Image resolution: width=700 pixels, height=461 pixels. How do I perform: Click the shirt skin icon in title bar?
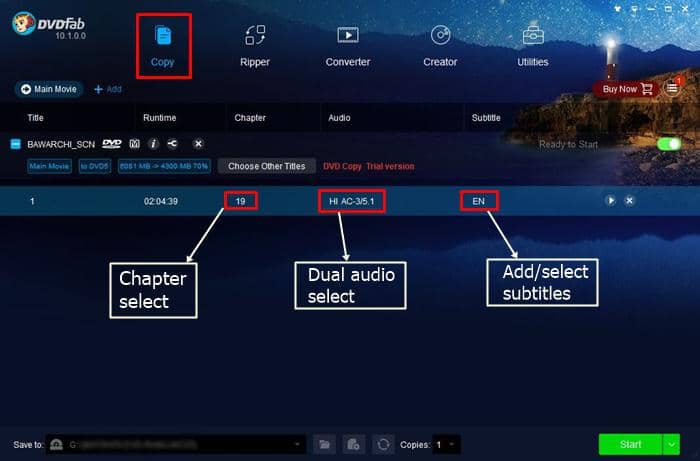tap(618, 8)
